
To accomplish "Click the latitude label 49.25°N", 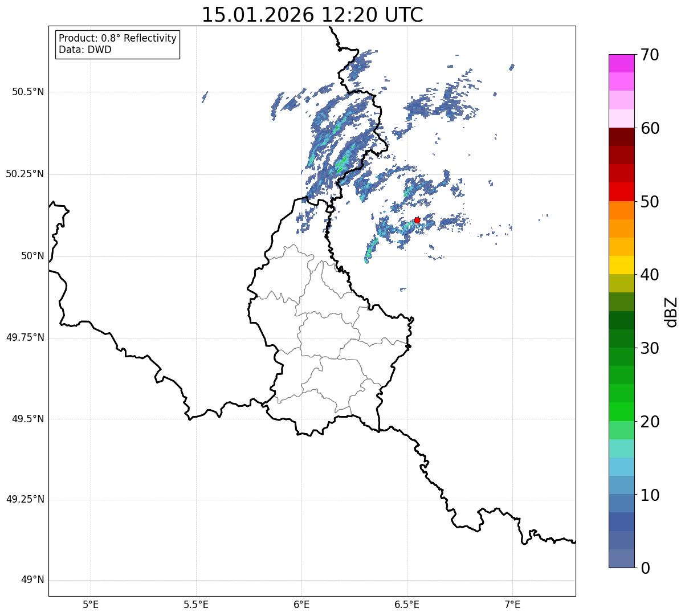I will pyautogui.click(x=25, y=499).
